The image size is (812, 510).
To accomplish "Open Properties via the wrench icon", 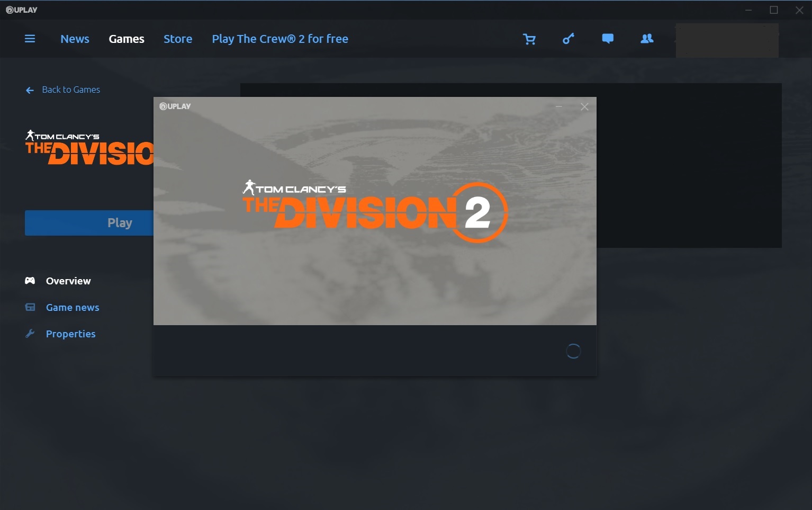I will [30, 334].
